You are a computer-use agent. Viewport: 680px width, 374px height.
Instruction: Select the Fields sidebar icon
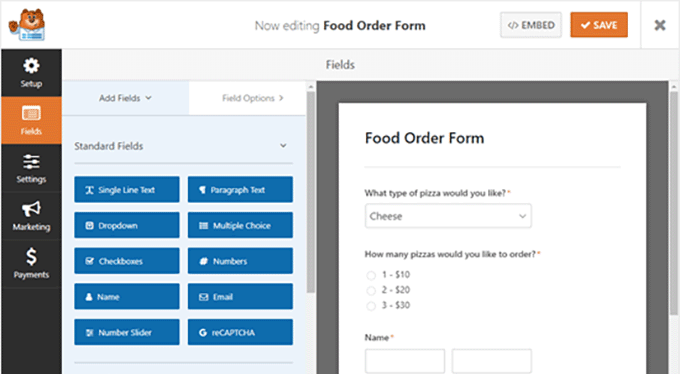(x=31, y=114)
